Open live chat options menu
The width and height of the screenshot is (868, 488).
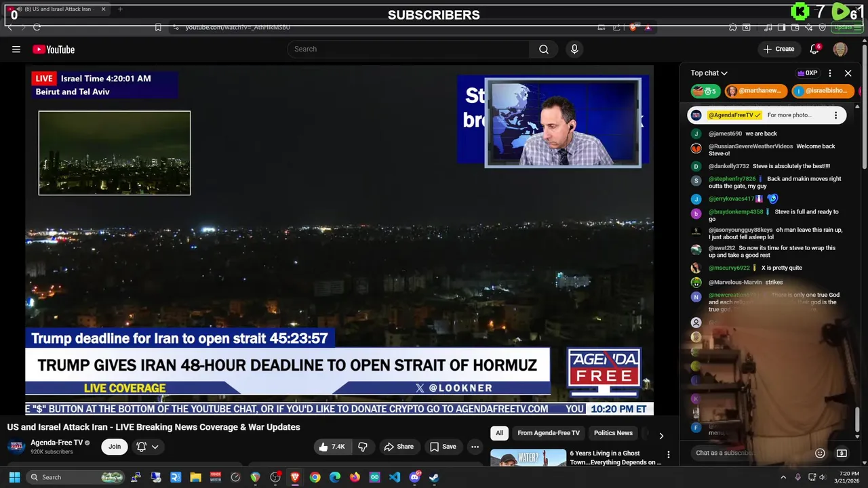click(x=829, y=73)
